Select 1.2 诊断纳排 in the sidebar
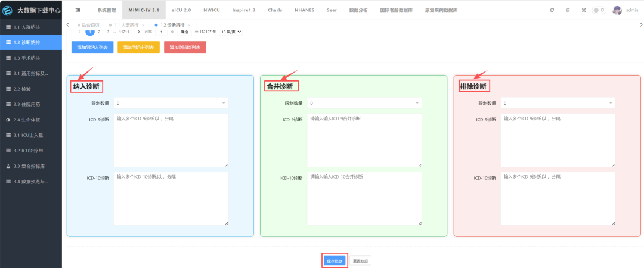 pos(31,42)
